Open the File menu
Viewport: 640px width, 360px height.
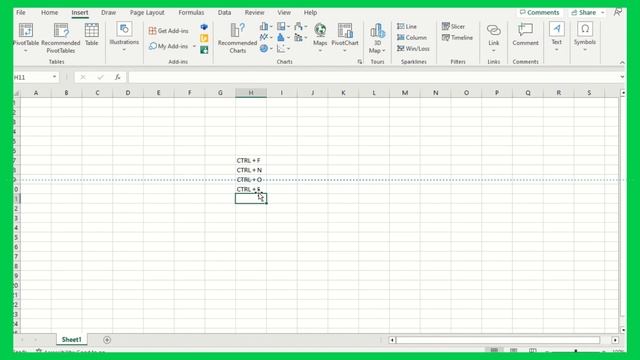pos(21,13)
